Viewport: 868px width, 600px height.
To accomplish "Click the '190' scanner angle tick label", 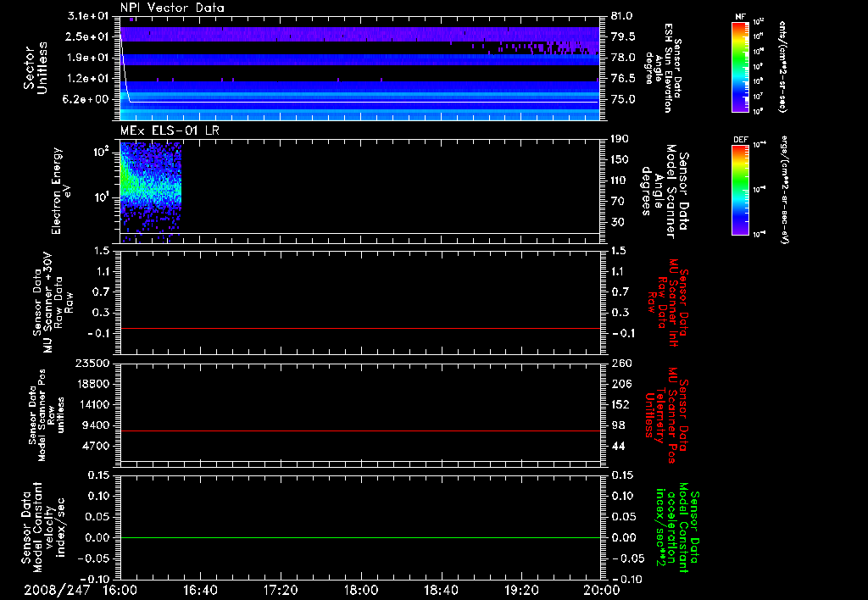I will point(620,139).
